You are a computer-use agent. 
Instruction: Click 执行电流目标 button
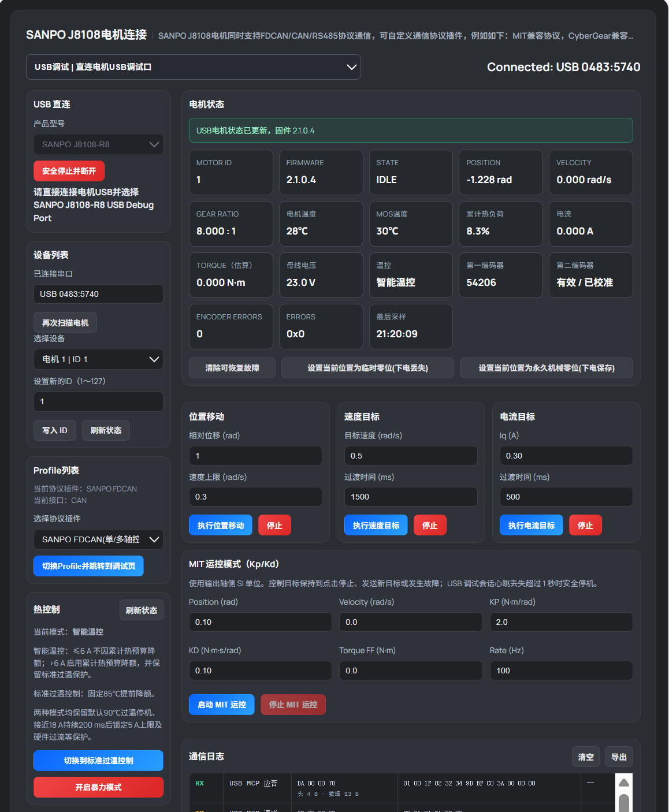click(x=532, y=525)
